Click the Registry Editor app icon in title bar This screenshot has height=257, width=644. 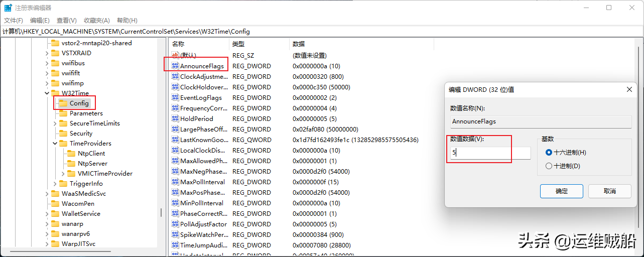click(9, 8)
